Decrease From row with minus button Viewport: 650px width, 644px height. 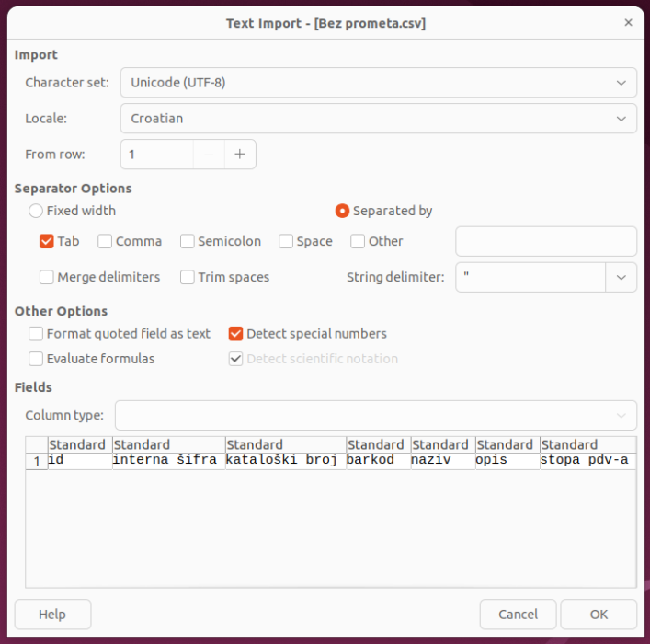click(209, 155)
